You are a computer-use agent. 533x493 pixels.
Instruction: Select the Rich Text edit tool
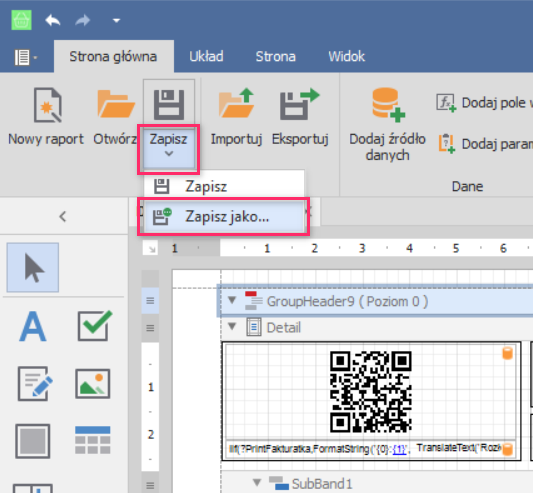coord(35,384)
